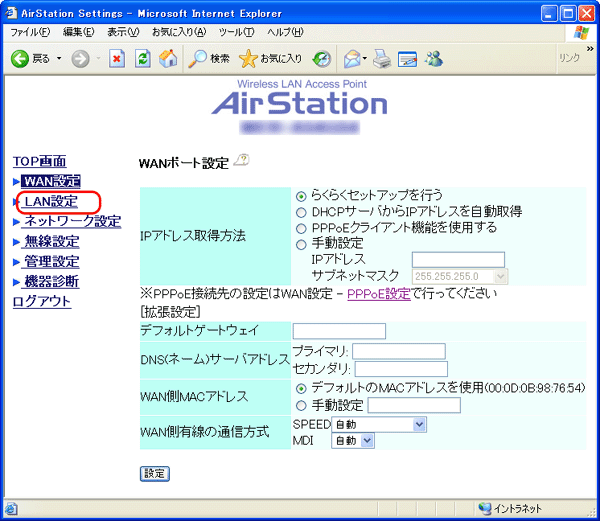Screen dimensions: 600x521
Task: Click the IE title bar page icon
Action: point(10,13)
